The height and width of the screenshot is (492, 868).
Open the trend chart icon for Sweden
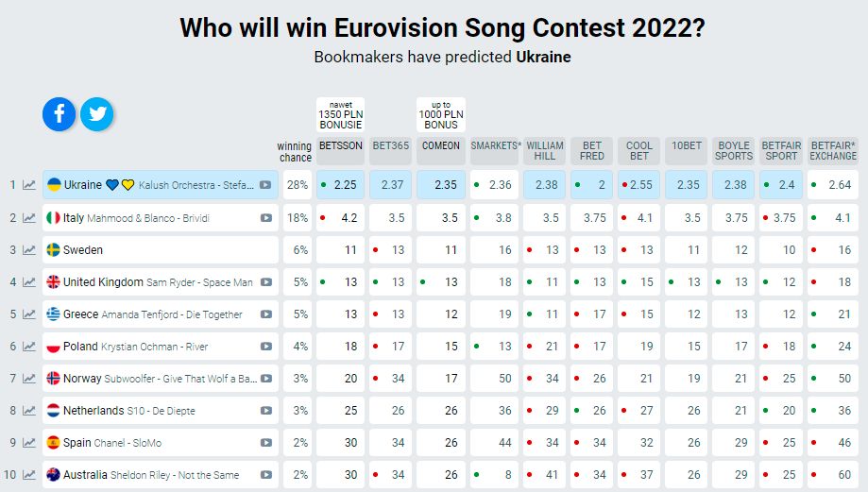(29, 250)
